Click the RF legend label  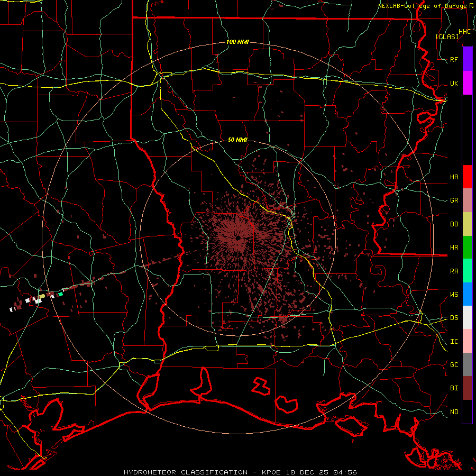454,59
